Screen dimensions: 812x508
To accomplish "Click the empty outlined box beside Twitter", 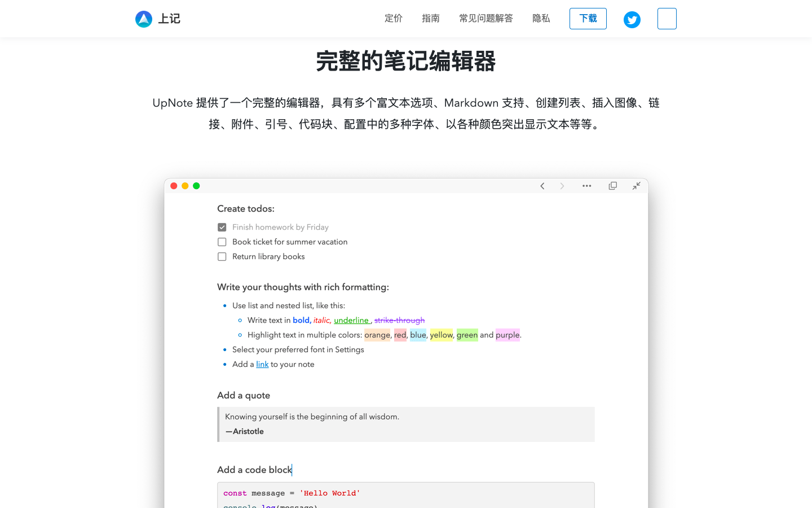I will tap(667, 19).
